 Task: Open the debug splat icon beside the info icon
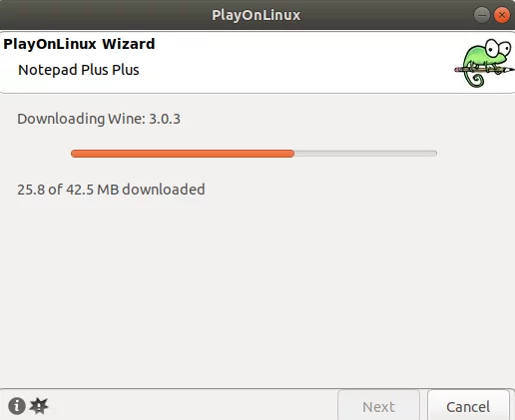coord(39,406)
